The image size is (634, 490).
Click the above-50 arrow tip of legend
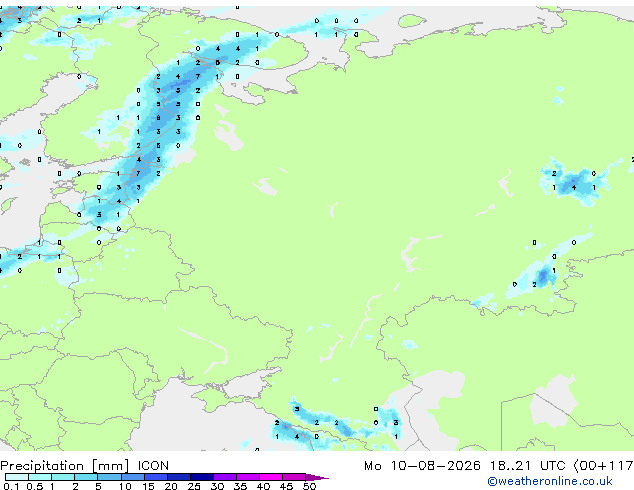point(317,477)
